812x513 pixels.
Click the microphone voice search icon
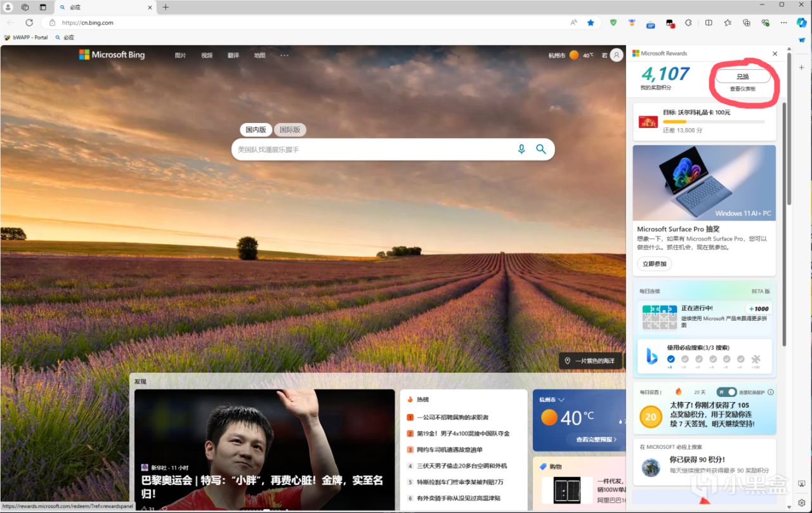tap(521, 149)
